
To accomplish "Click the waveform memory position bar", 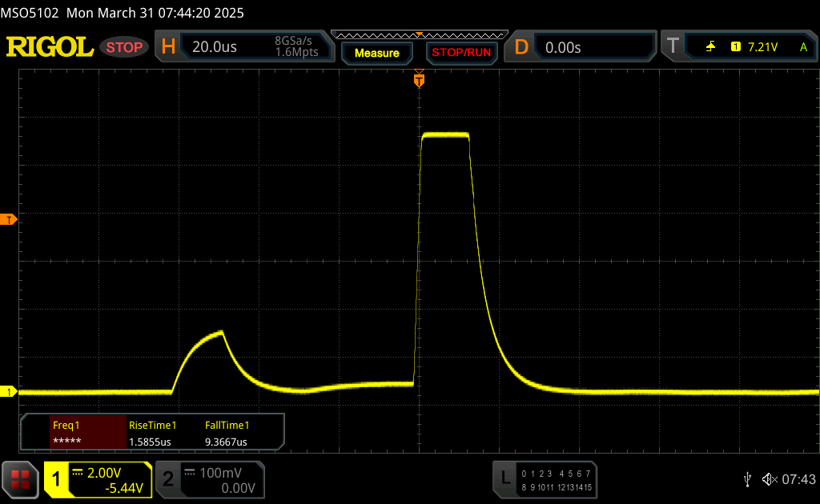I will [419, 34].
